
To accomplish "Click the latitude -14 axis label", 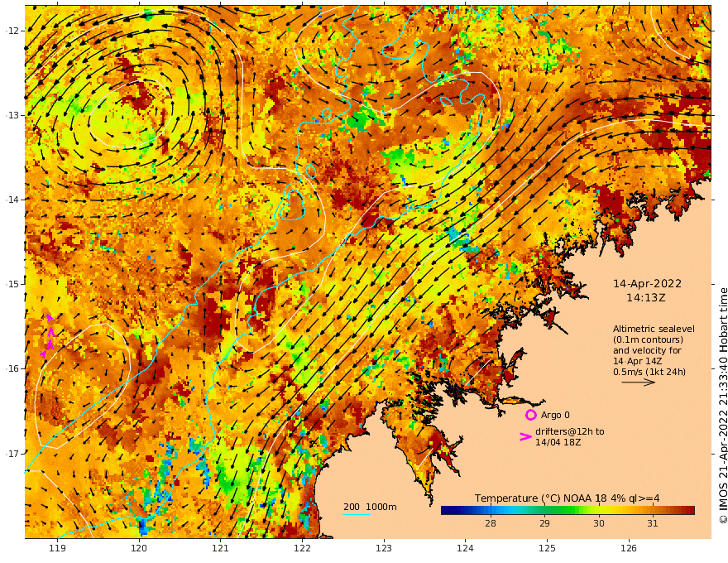I will (12, 200).
